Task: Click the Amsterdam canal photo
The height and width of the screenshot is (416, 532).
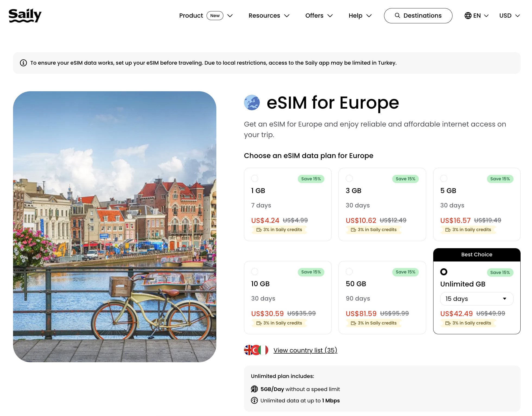Action: tap(115, 226)
